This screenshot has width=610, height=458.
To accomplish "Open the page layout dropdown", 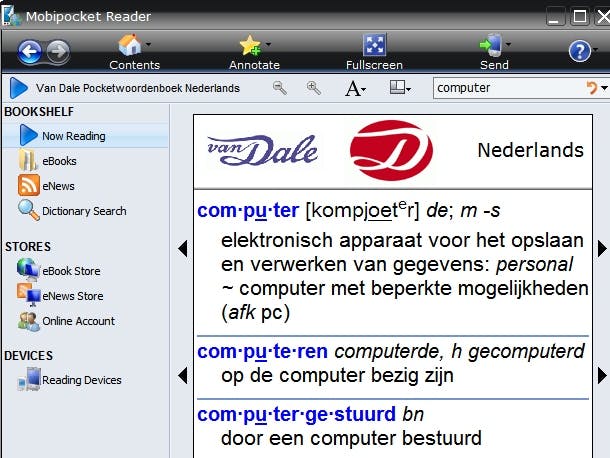I will click(400, 88).
